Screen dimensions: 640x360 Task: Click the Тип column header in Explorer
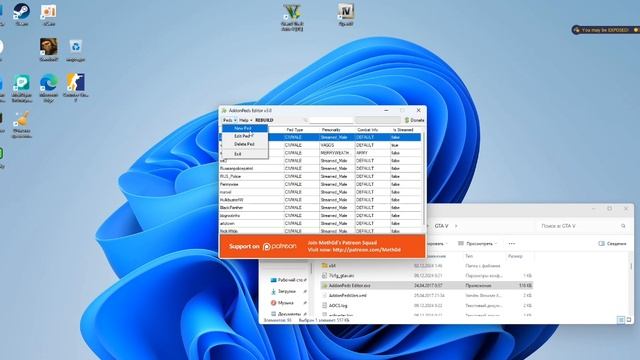[469, 256]
